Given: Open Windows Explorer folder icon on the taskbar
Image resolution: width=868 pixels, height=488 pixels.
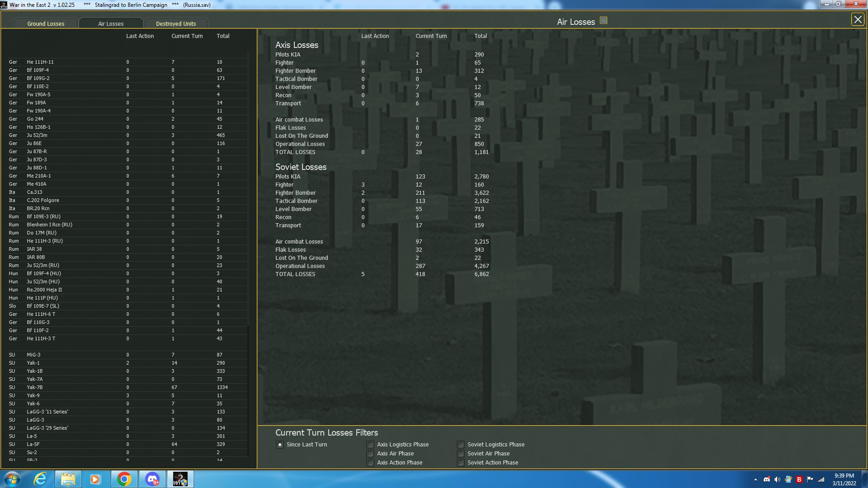Looking at the screenshot, I should coord(68,479).
